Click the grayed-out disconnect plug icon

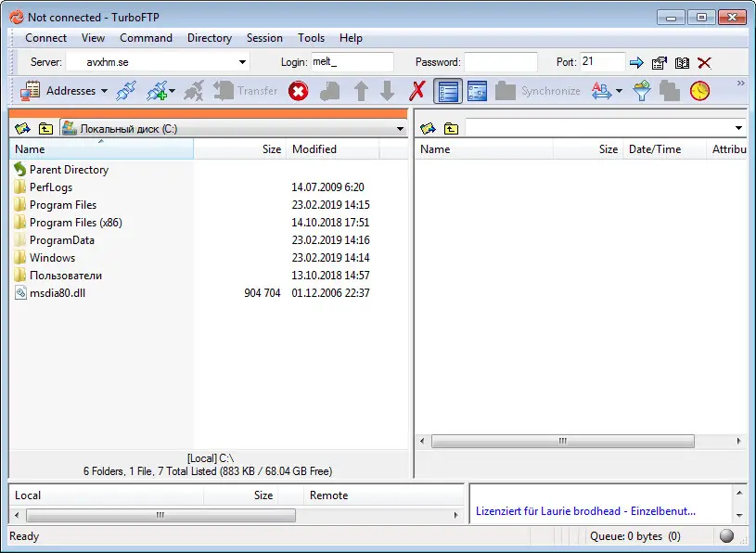[x=194, y=91]
